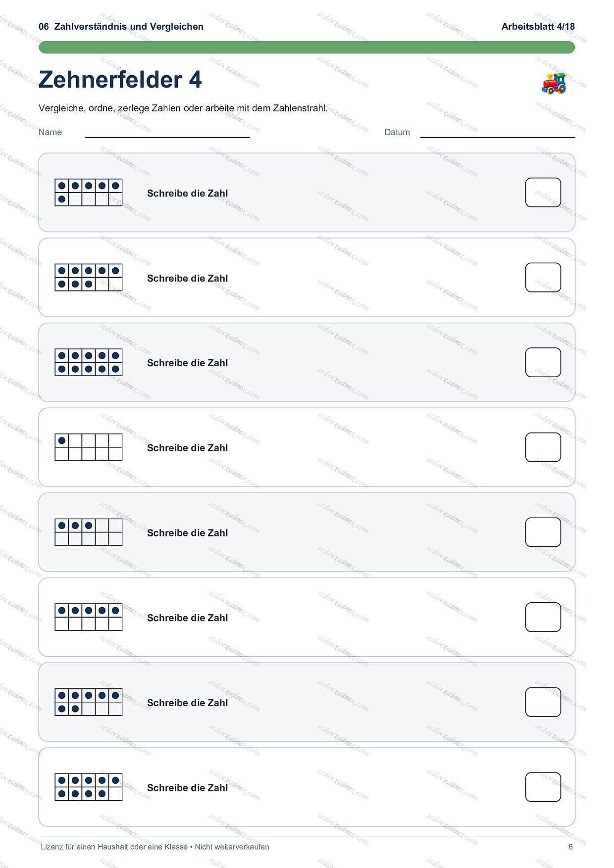Click the answer box for the full ten-frame

pos(543,362)
